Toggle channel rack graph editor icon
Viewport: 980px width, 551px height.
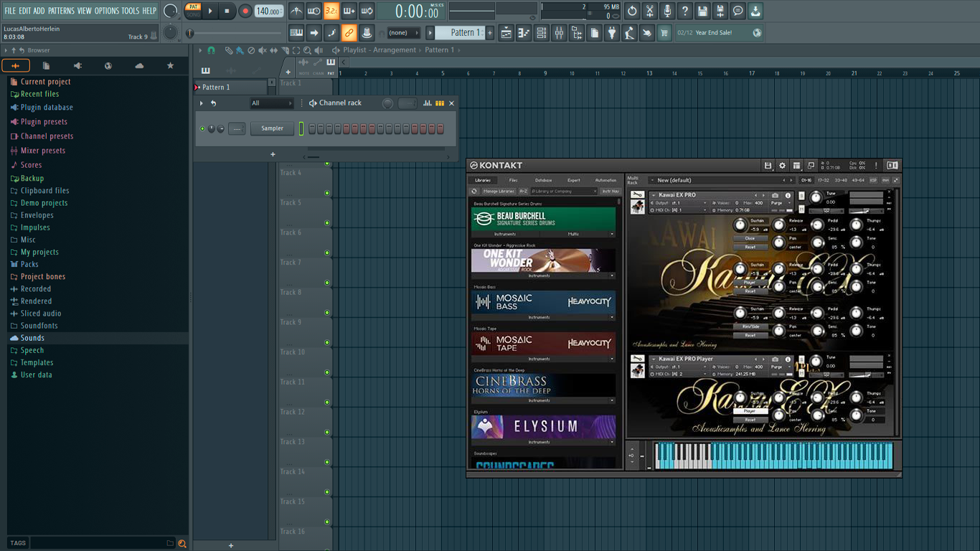click(428, 103)
